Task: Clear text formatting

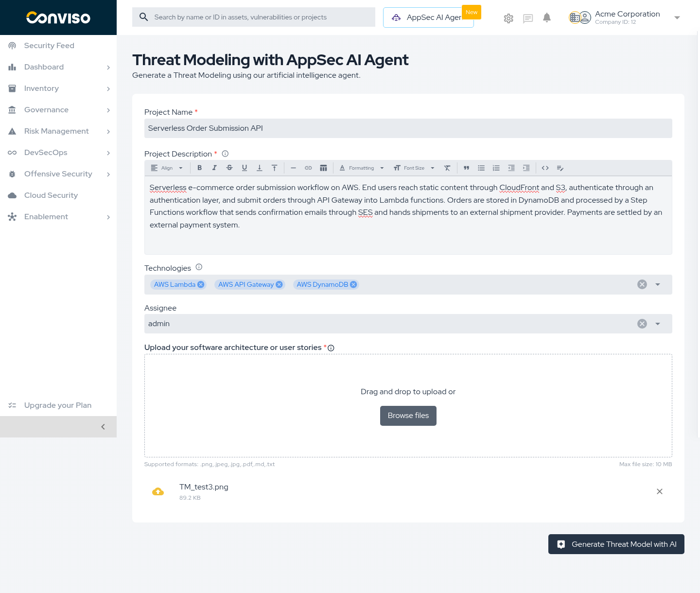Action: (x=447, y=168)
